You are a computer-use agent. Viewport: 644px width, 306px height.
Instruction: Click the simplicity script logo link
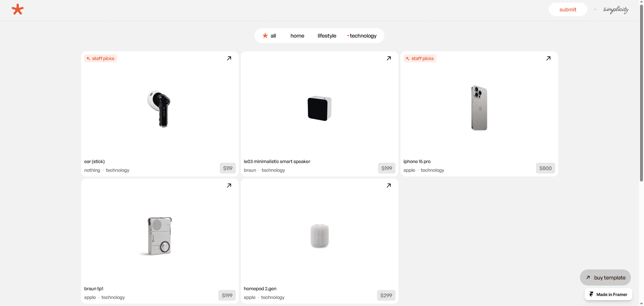(616, 9)
